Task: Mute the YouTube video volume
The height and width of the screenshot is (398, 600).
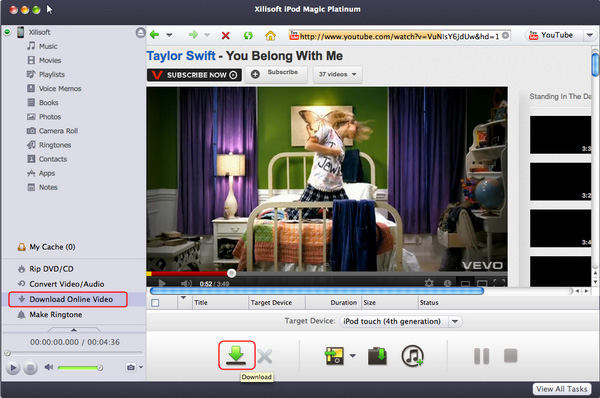Action: [x=186, y=283]
